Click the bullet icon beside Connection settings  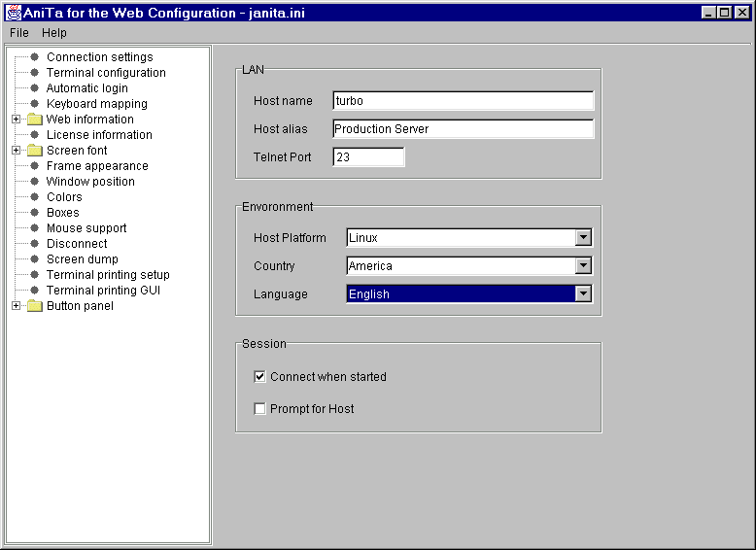click(35, 57)
